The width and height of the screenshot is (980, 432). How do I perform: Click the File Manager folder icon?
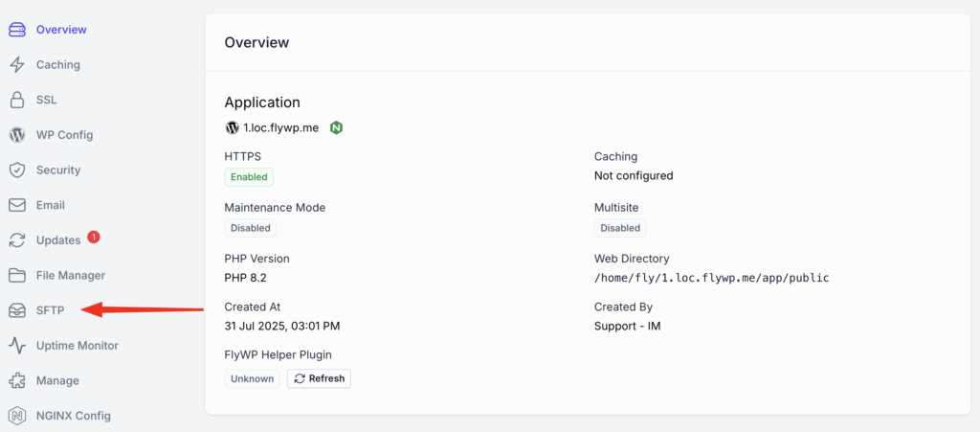click(x=17, y=275)
